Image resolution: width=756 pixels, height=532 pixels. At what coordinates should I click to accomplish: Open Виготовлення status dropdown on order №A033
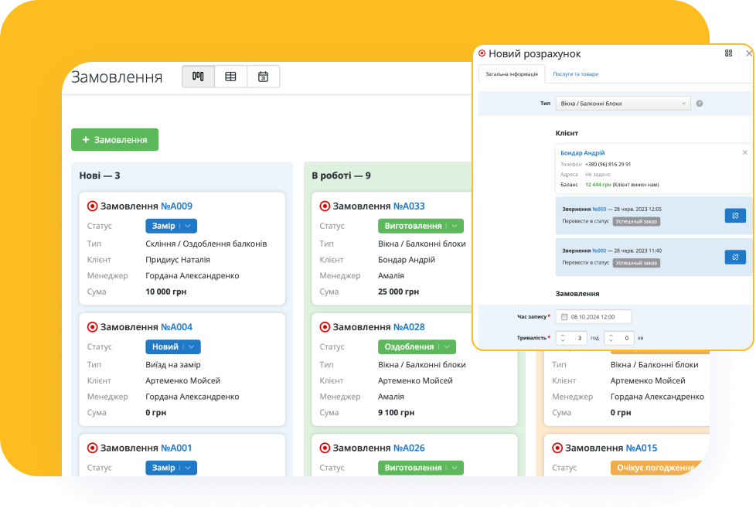(x=455, y=226)
